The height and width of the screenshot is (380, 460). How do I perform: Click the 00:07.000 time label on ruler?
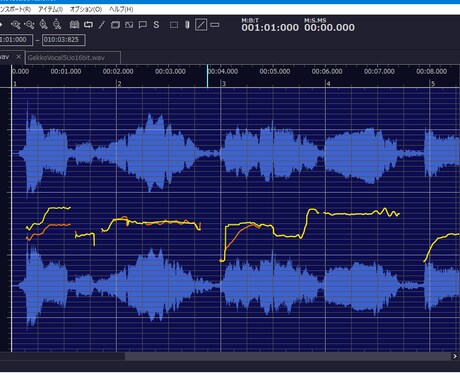tap(379, 71)
